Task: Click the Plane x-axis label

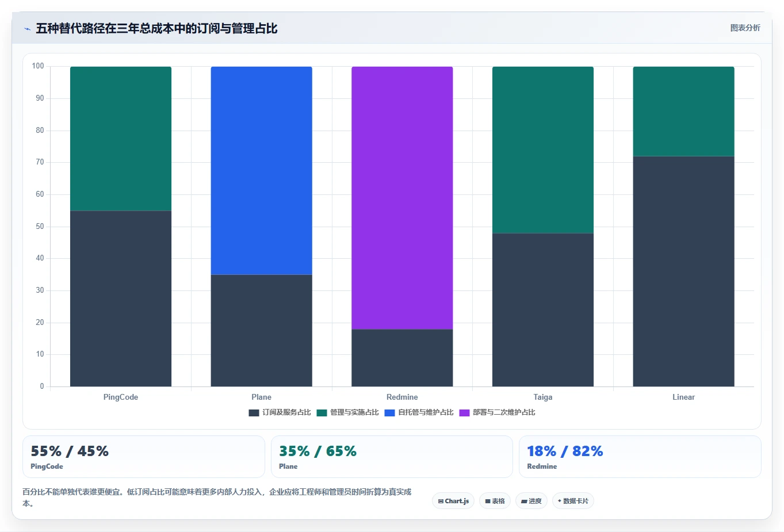Action: point(262,397)
